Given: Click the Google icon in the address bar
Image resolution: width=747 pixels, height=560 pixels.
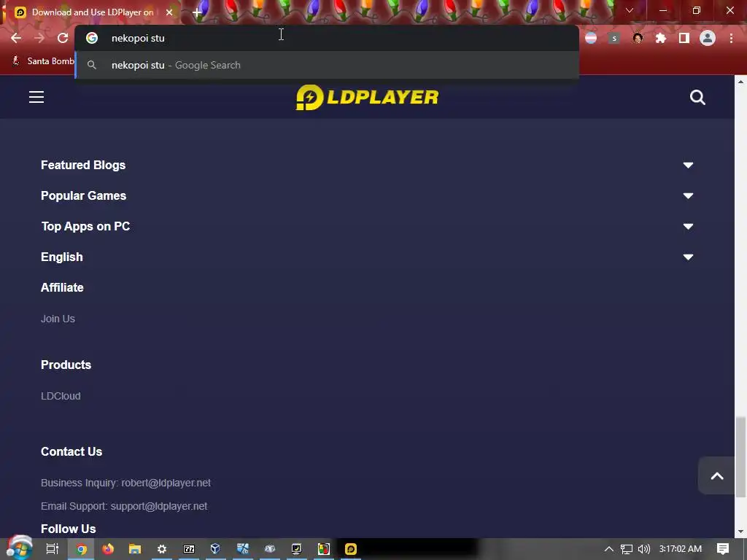Looking at the screenshot, I should 91,38.
